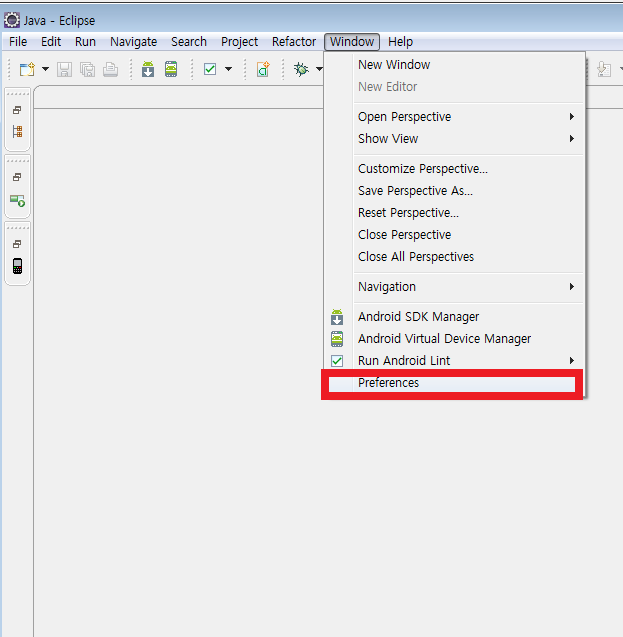Click the green run console sidebar icon
Screen dimensions: 623x637
(17, 200)
